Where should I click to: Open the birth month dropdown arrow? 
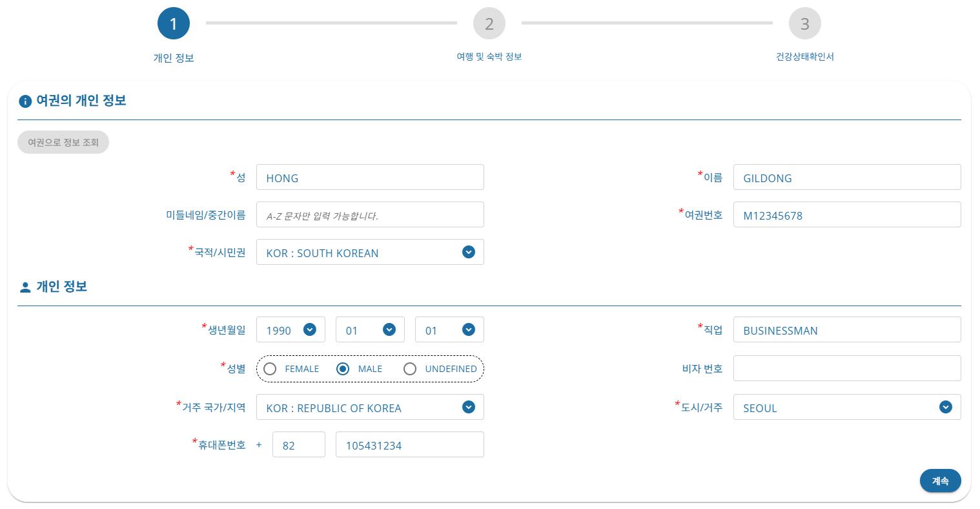coord(389,330)
